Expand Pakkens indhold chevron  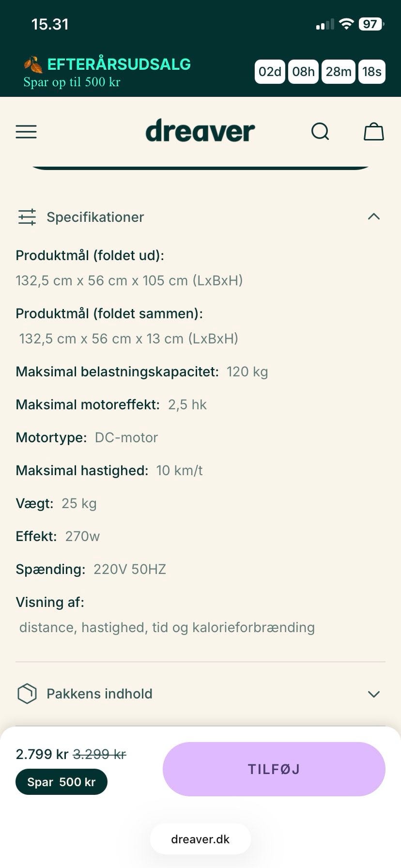tap(373, 694)
